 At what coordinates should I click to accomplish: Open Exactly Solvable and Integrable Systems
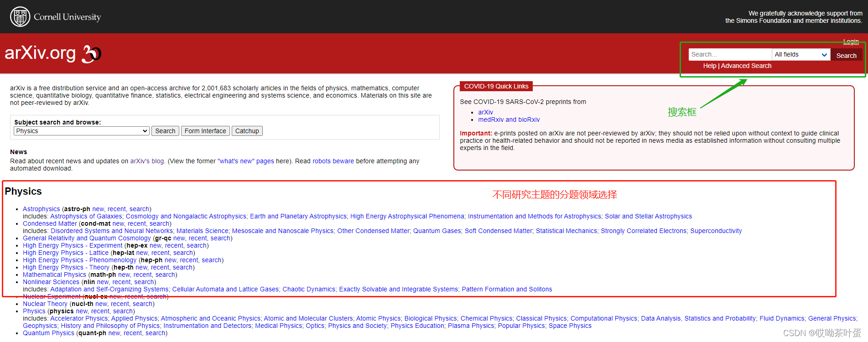click(x=398, y=289)
